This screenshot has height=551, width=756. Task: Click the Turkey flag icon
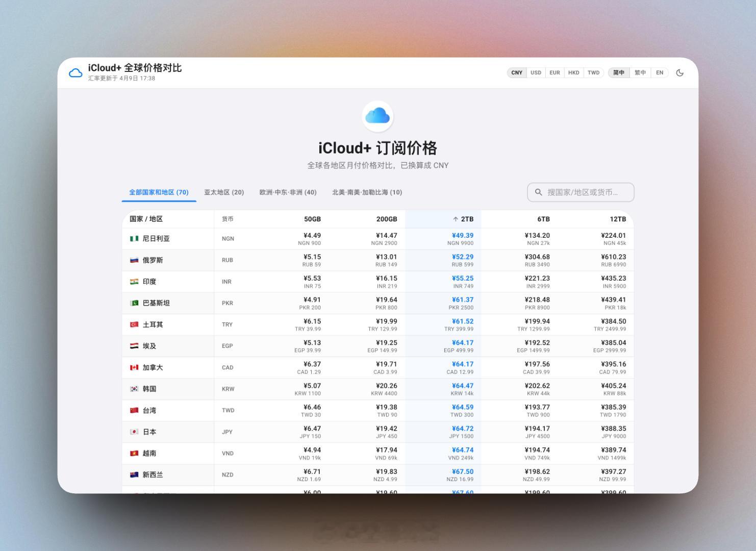coord(134,324)
